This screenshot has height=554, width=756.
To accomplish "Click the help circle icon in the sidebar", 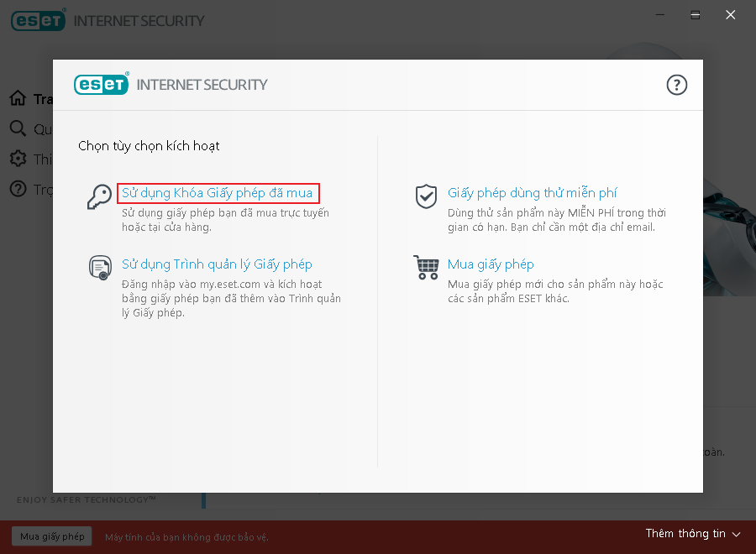I will [18, 189].
